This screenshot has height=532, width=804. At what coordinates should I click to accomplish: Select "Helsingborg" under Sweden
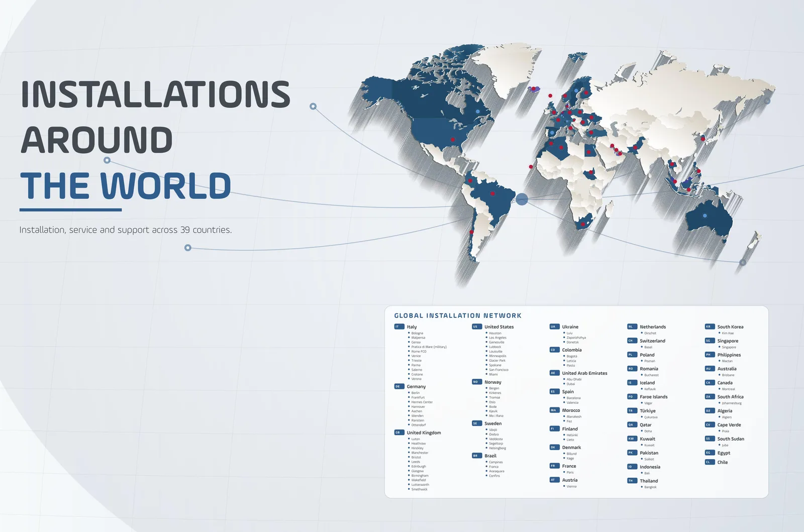click(497, 448)
